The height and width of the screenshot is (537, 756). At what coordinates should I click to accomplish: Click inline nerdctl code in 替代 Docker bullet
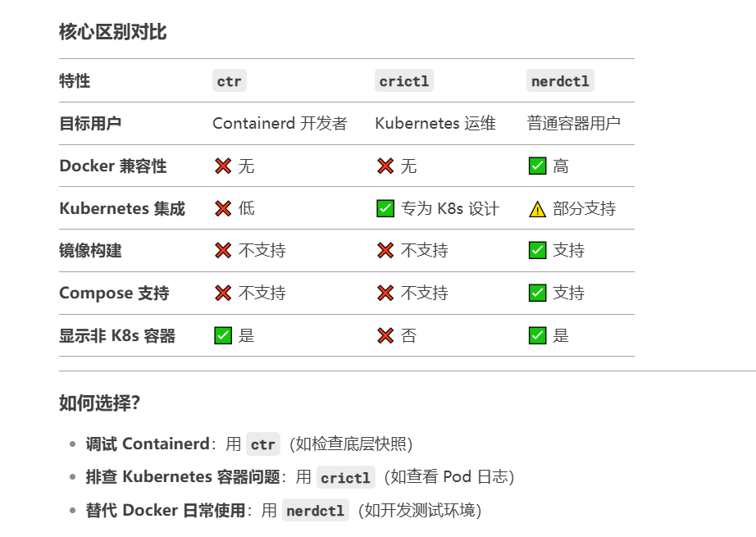point(316,511)
